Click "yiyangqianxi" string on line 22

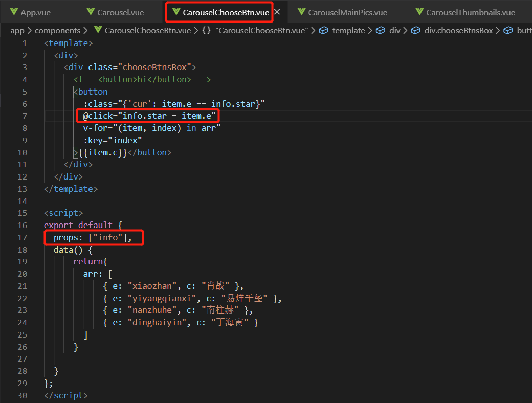(x=162, y=298)
